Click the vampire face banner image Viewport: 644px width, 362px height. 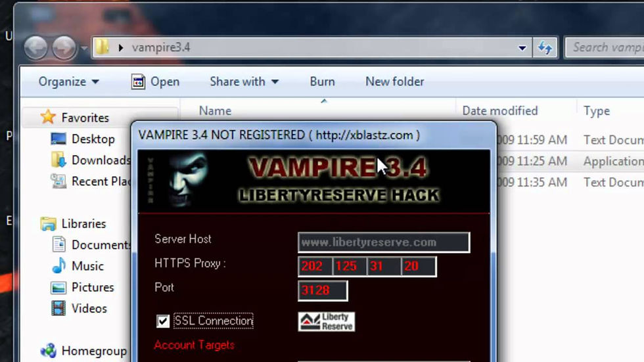pos(314,181)
